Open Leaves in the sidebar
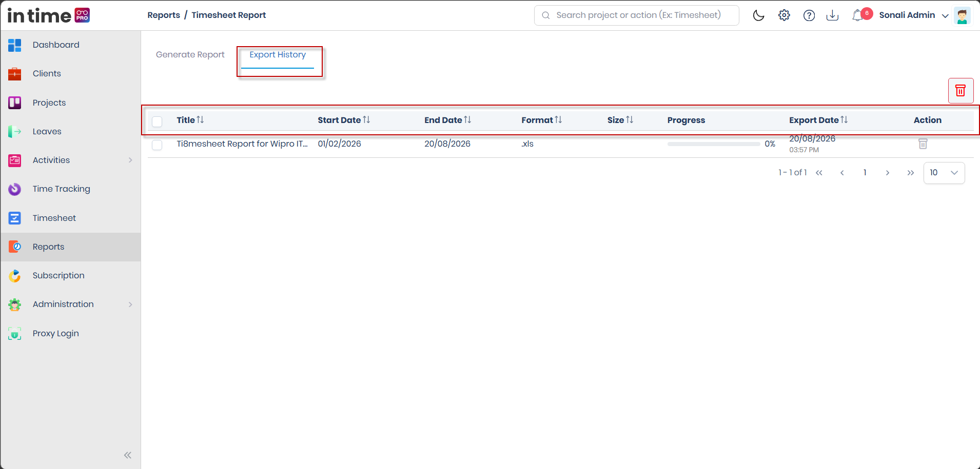Screen dimensions: 980x469 click(71, 132)
